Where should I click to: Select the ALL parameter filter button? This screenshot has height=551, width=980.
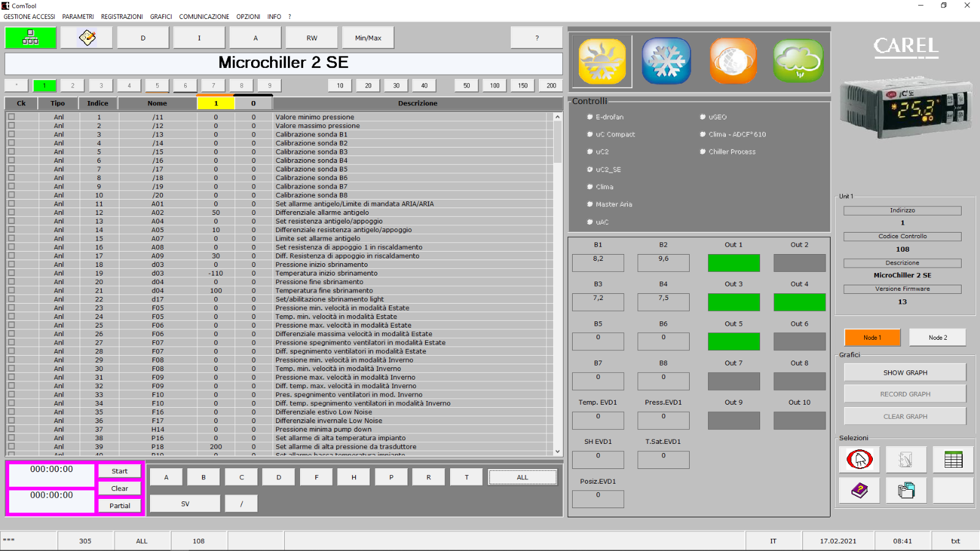[x=522, y=477]
